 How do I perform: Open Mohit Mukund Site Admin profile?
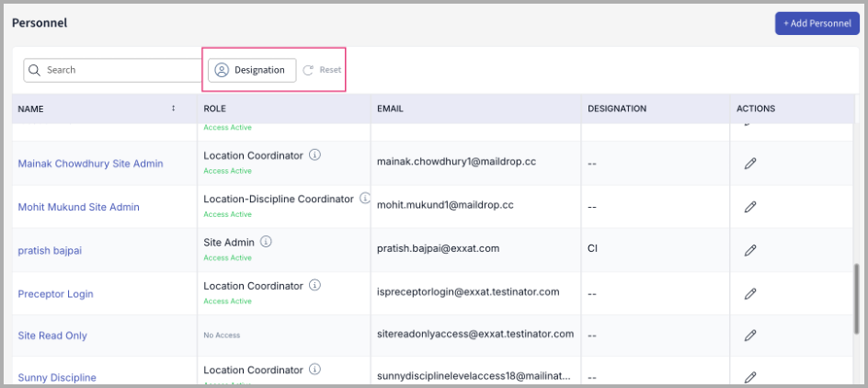[78, 207]
